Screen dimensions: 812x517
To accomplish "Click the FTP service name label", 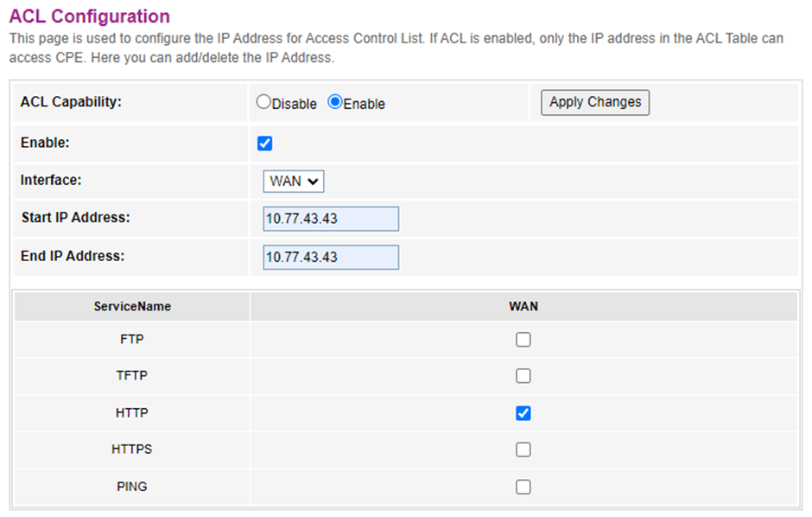I will pos(132,340).
